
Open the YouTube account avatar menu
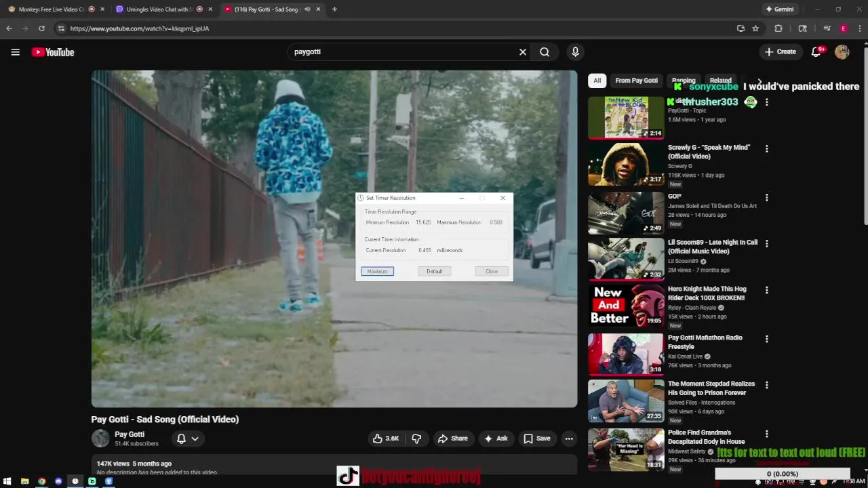click(842, 52)
